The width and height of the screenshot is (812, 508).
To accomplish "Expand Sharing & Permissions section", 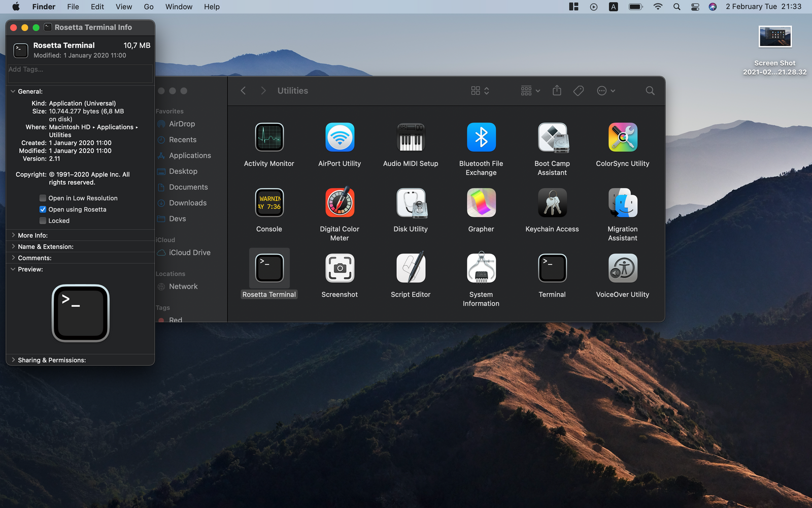I will tap(13, 360).
